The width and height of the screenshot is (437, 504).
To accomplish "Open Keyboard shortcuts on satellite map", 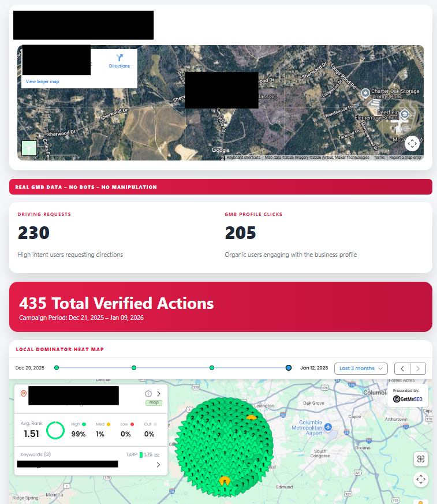I will [244, 158].
